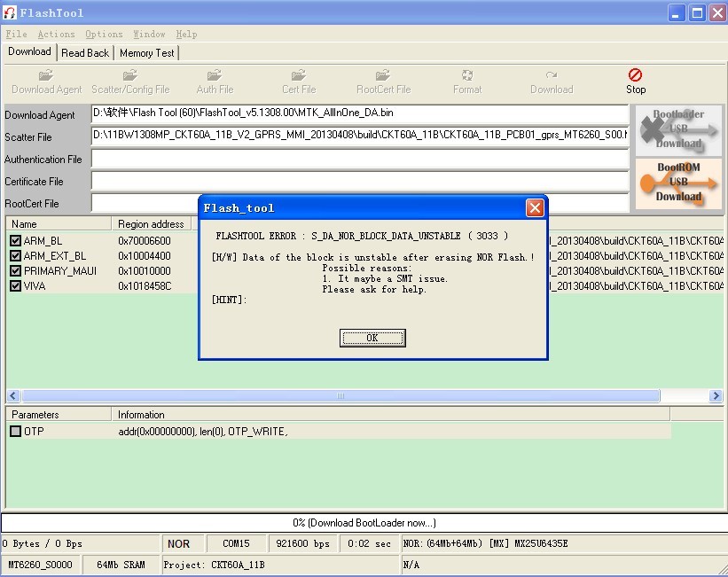Minimize the FlashTool window
This screenshot has width=728, height=577.
coord(677,13)
